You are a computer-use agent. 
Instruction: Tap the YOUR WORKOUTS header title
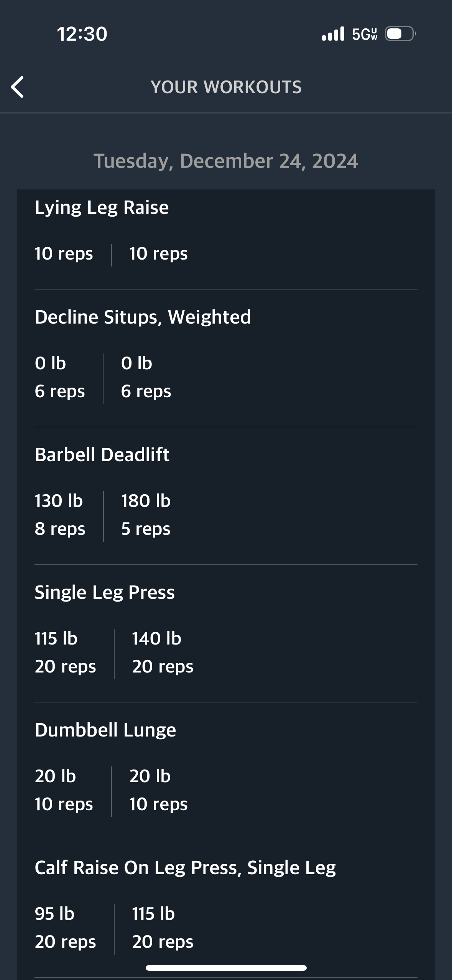point(226,87)
